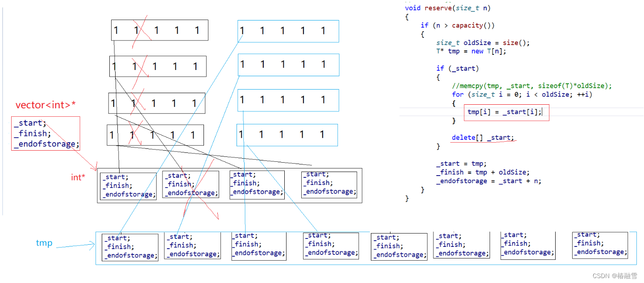This screenshot has width=644, height=283.
Task: Click the delete[] _start code line
Action: pyautogui.click(x=482, y=138)
